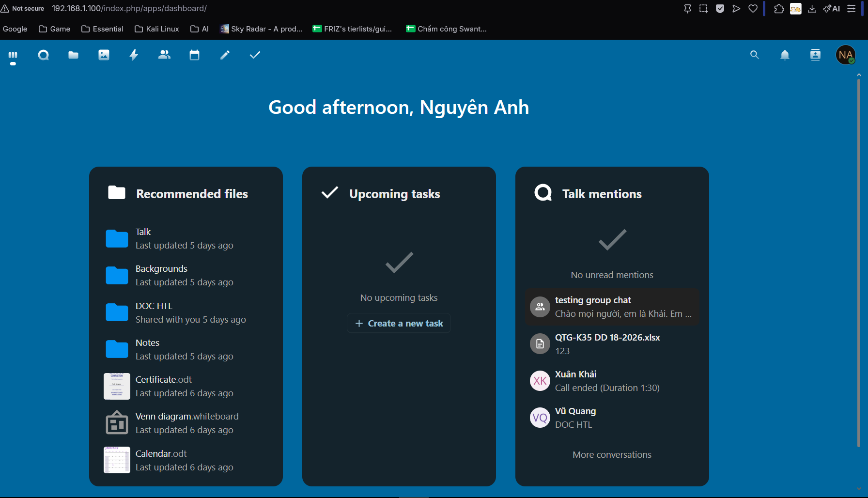Image resolution: width=868 pixels, height=498 pixels.
Task: Open the Dashboard app icon
Action: pos(13,55)
